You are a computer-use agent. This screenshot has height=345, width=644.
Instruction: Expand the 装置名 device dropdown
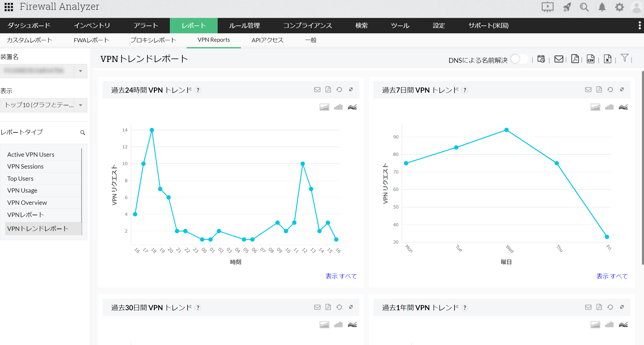click(81, 71)
